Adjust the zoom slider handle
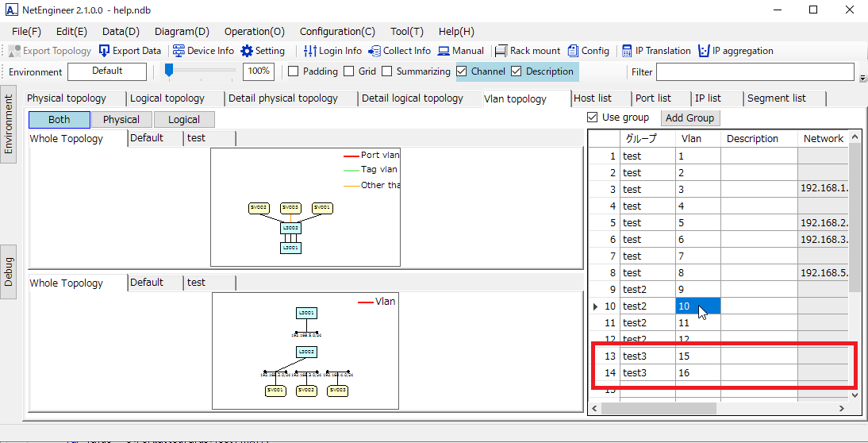 click(169, 71)
